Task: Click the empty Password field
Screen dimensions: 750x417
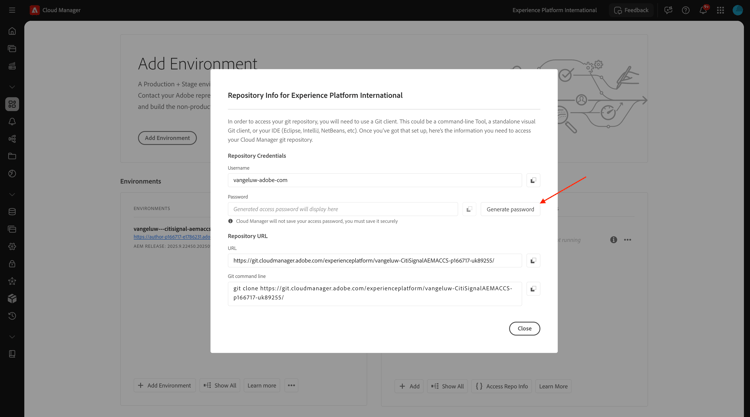Action: click(342, 209)
